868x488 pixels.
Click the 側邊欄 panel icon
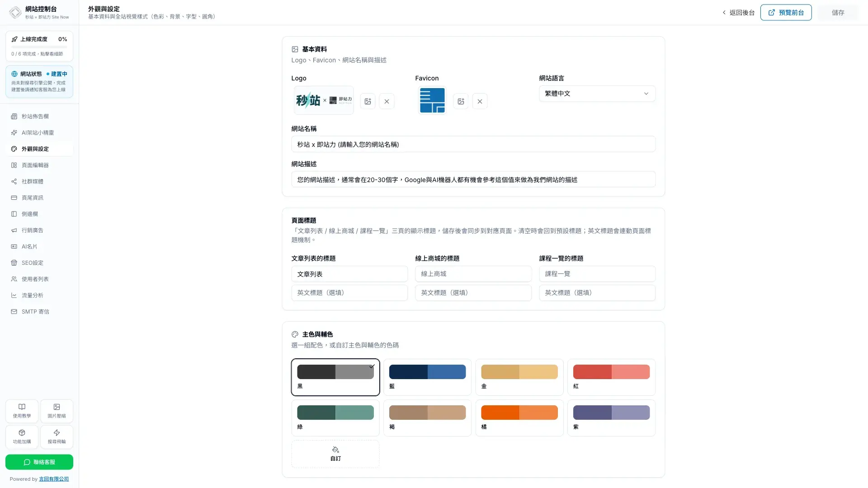tap(14, 214)
